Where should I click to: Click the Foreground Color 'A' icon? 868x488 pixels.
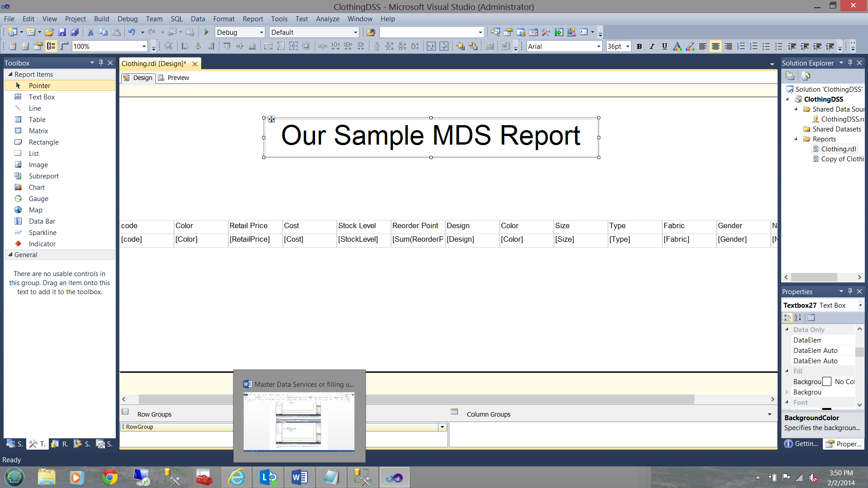pyautogui.click(x=677, y=46)
